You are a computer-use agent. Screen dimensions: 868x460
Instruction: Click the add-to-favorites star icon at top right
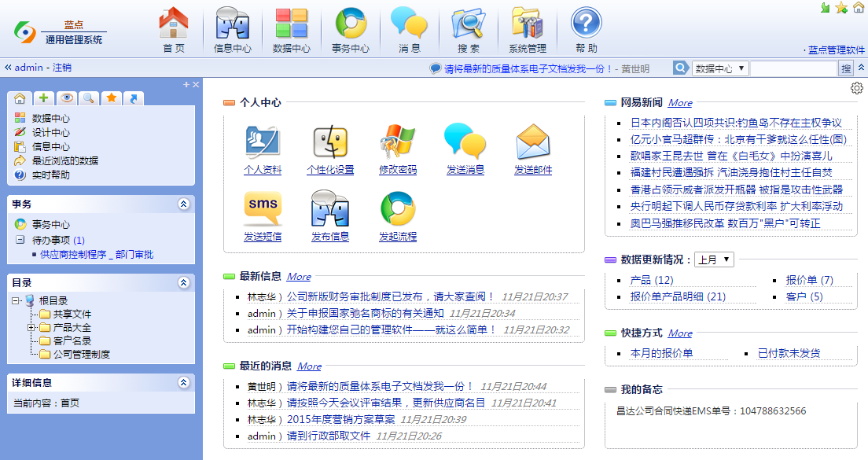pyautogui.click(x=841, y=8)
